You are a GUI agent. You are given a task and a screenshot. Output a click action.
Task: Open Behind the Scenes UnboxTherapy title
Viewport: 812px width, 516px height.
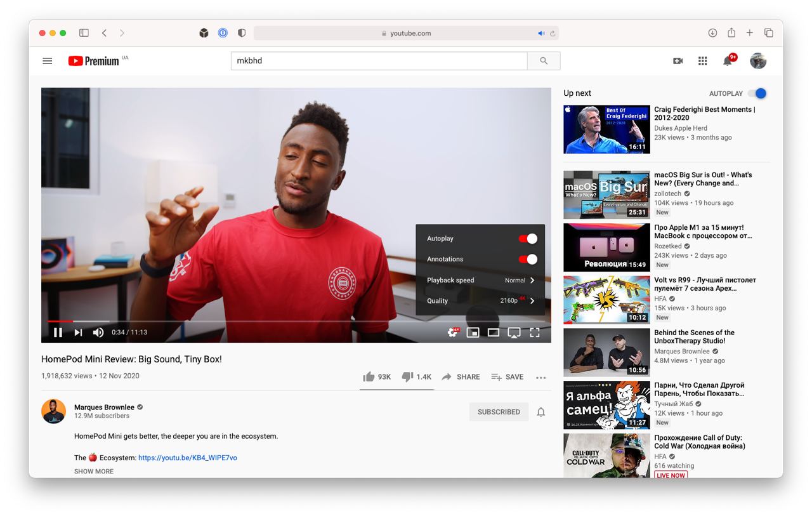pos(695,336)
